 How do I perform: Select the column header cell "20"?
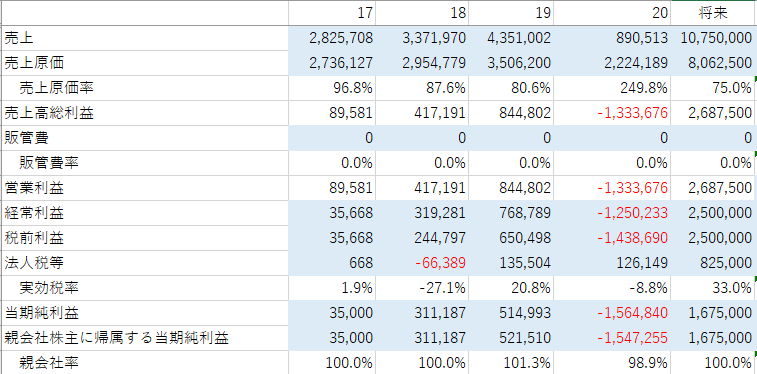(x=611, y=13)
